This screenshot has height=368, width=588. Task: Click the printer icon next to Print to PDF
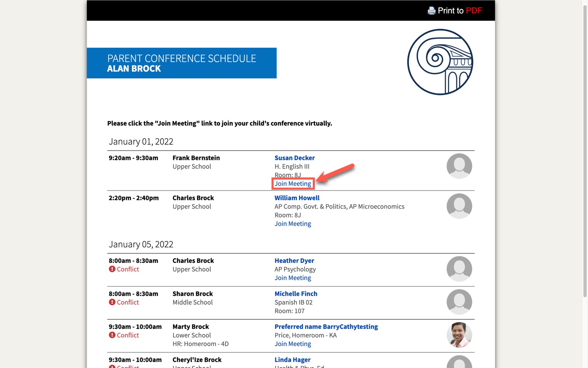pyautogui.click(x=432, y=11)
